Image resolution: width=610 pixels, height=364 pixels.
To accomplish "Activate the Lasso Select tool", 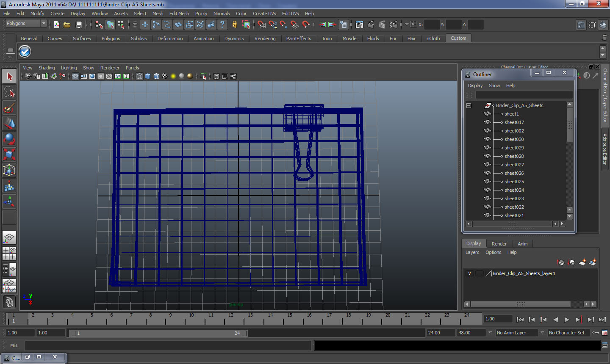I will click(x=9, y=92).
